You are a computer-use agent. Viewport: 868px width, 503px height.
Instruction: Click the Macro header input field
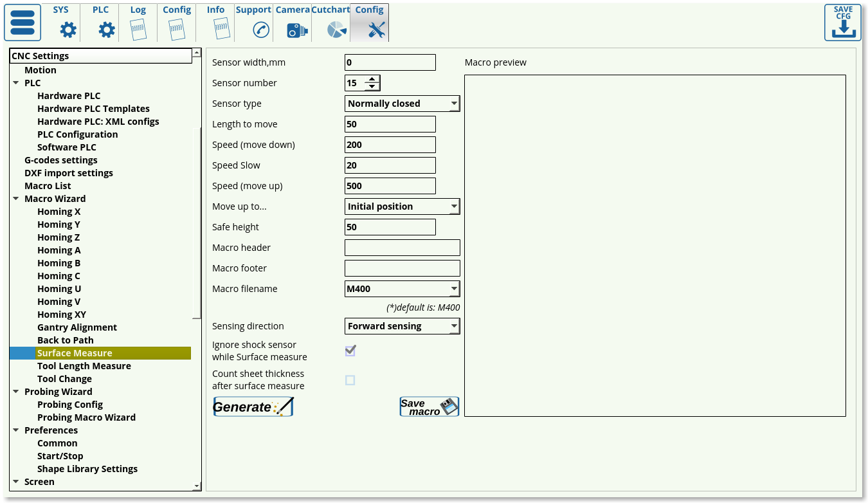tap(402, 248)
